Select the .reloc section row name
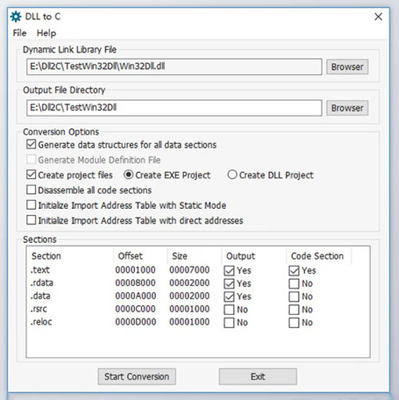The width and height of the screenshot is (399, 400). coord(41,322)
